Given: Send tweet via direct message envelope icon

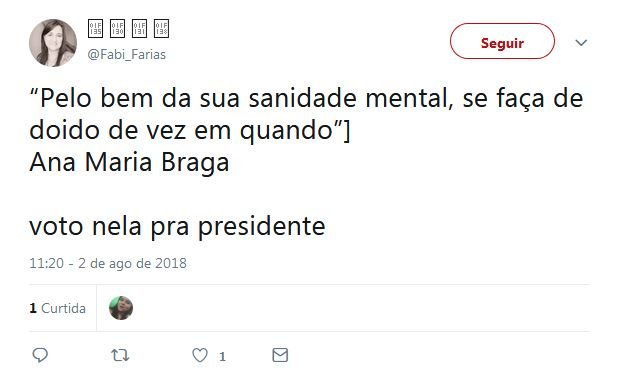Looking at the screenshot, I should point(280,355).
